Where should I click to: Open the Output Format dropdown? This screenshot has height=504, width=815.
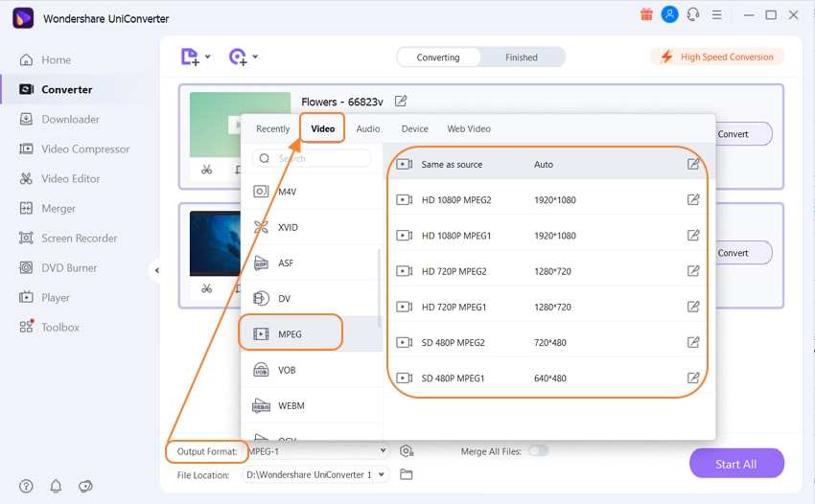(317, 451)
